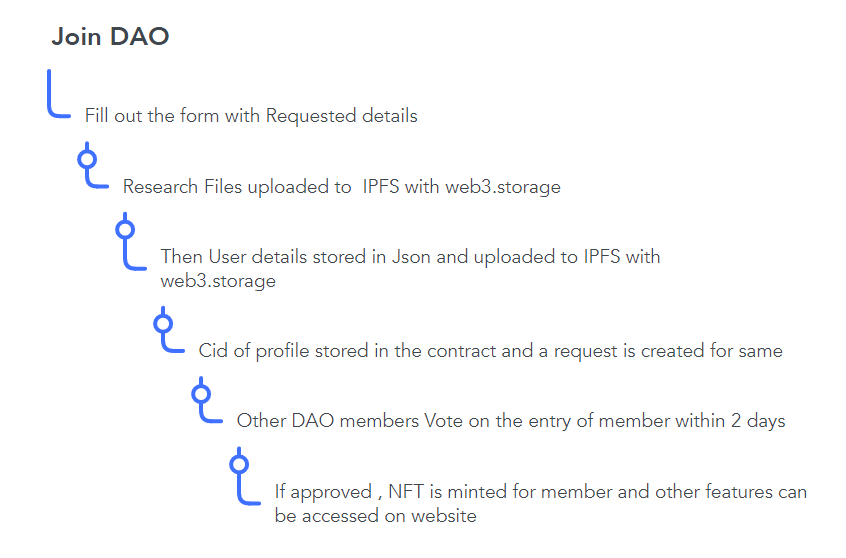Click the circle node beside DAO members Vote step
Image resolution: width=846 pixels, height=558 pixels.
pos(201,393)
